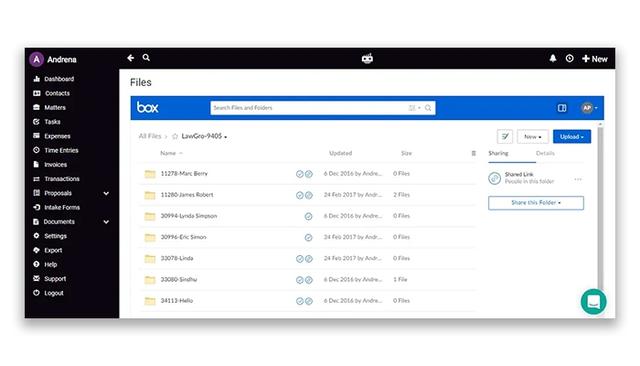Open Intake Forms section
Image resolution: width=640 pixels, height=366 pixels.
coord(56,207)
